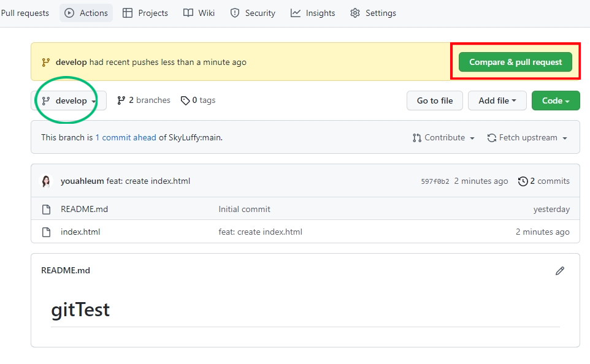Expand the Add file dropdown

[497, 100]
